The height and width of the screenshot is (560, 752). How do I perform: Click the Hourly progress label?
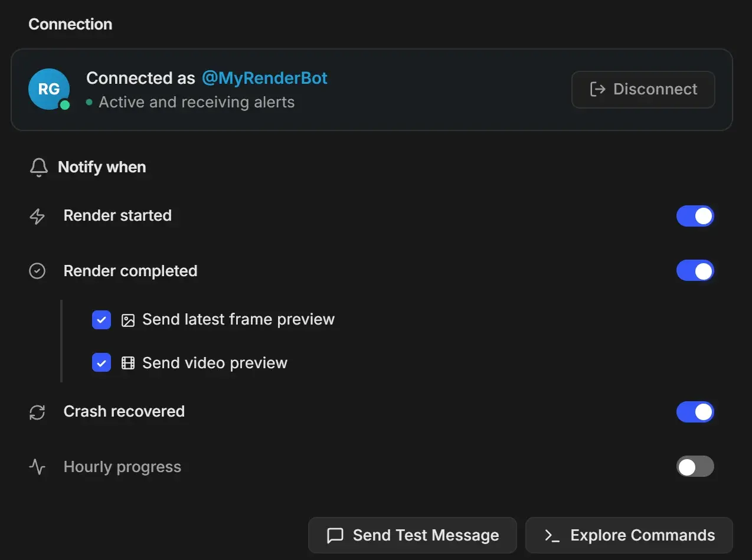click(122, 467)
